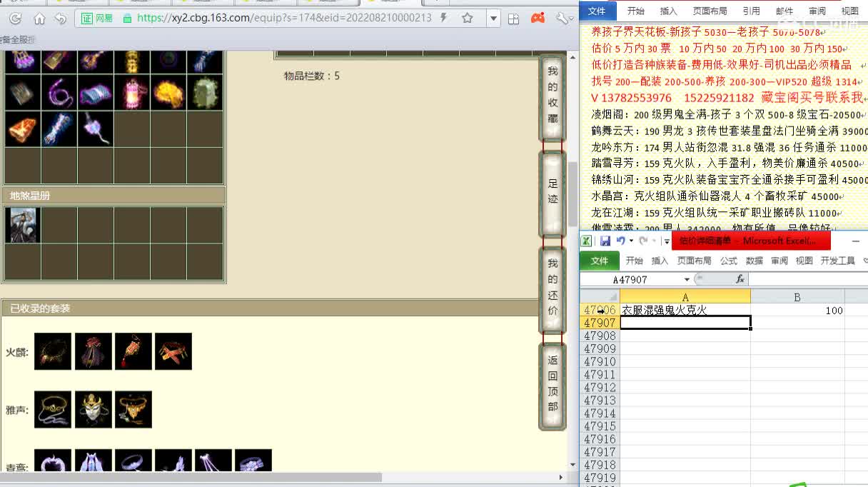
Task: Click the third 雅声 set amulet icon
Action: pos(133,409)
